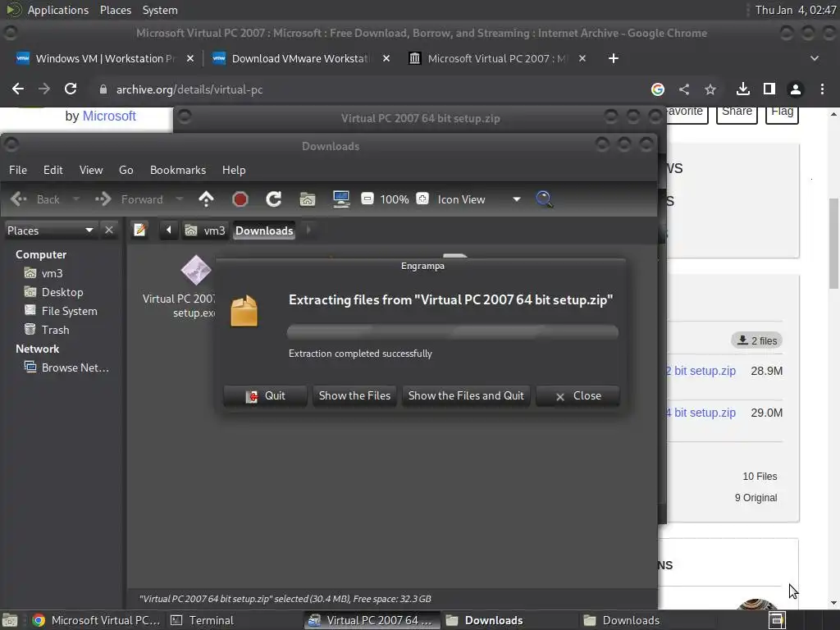Viewport: 840px width, 630px height.
Task: Open the Help menu
Action: pos(234,170)
